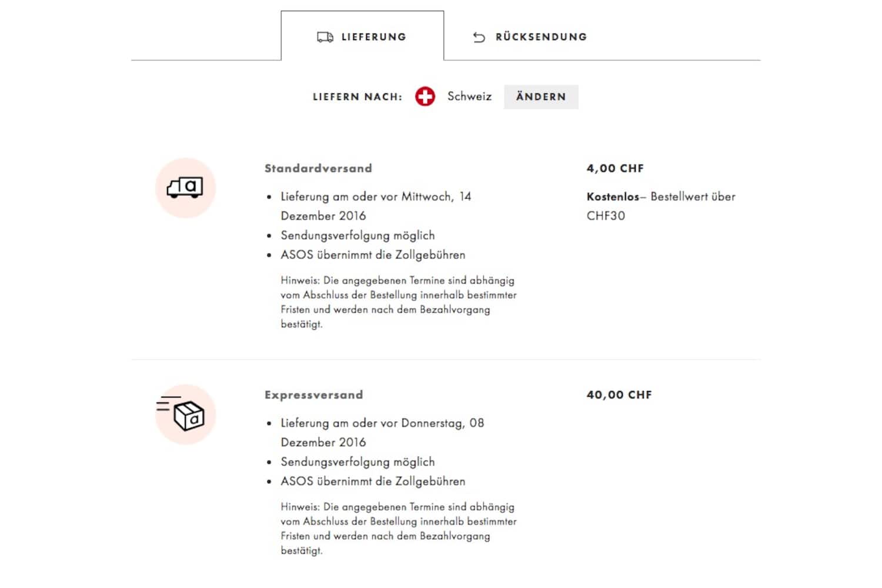Click the Donnerstag, 08 Dezember delivery line
The height and width of the screenshot is (588, 882).
[x=382, y=423]
